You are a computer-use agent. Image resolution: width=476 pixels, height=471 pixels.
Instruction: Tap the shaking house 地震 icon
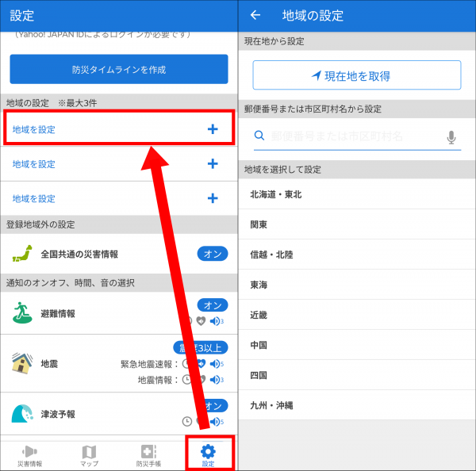[x=22, y=363]
